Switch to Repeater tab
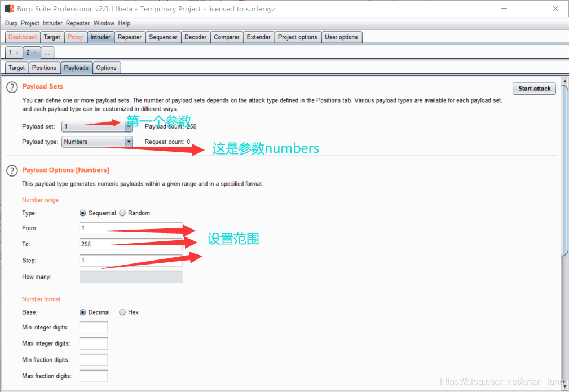The height and width of the screenshot is (392, 569). tap(130, 37)
